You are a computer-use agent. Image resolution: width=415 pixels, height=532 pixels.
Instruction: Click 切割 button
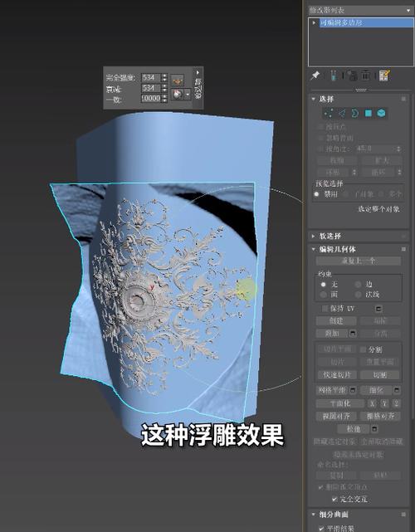[380, 375]
